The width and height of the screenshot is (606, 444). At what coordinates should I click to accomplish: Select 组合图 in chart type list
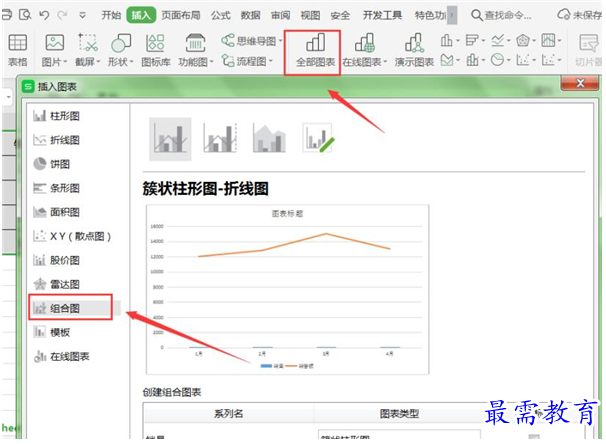pyautogui.click(x=70, y=308)
